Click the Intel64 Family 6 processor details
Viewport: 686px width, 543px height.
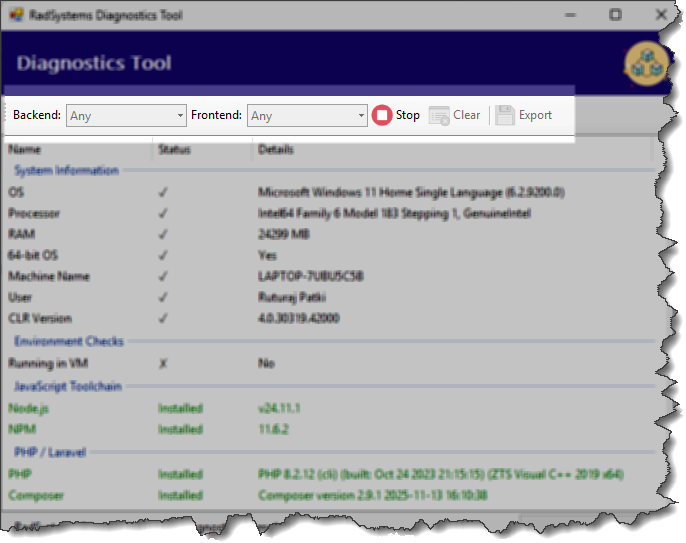click(394, 214)
